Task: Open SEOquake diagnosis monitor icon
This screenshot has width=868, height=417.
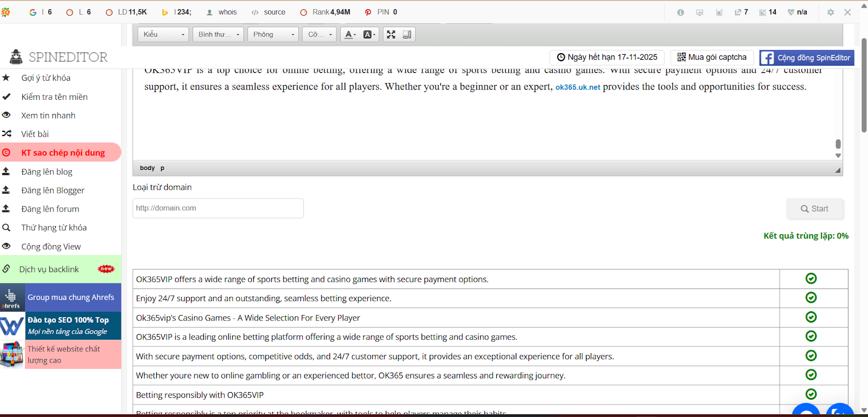Action: 700,12
